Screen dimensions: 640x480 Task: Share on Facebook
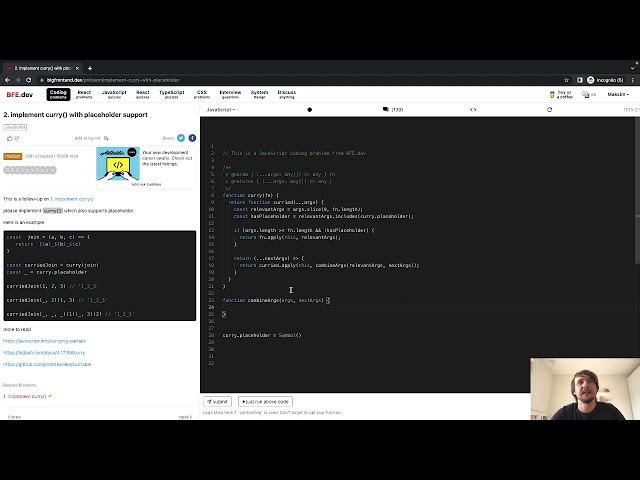[192, 138]
